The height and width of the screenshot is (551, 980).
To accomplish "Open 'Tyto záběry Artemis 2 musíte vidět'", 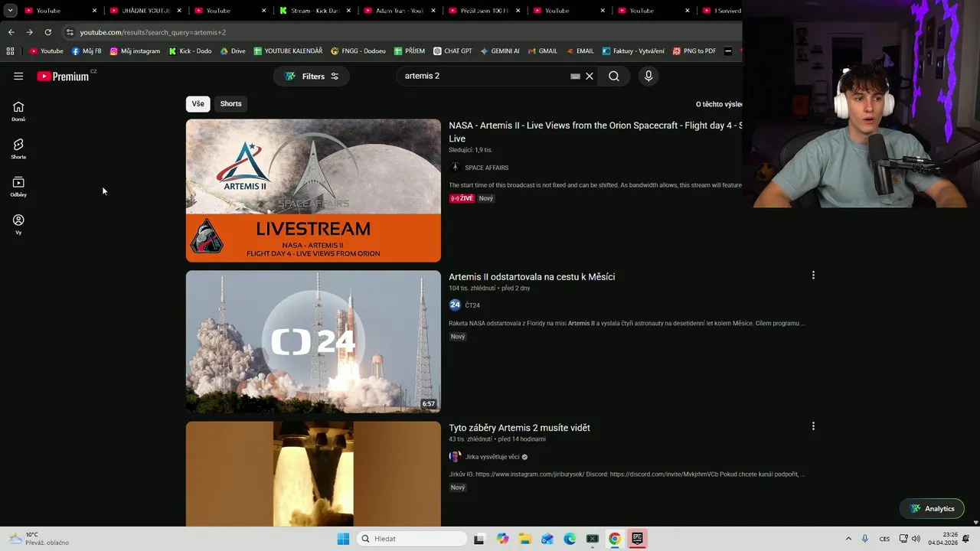I will pos(519,428).
